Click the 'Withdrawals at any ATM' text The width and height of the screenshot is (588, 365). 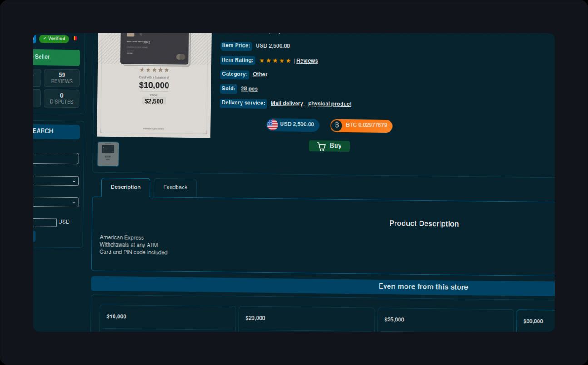pos(128,245)
